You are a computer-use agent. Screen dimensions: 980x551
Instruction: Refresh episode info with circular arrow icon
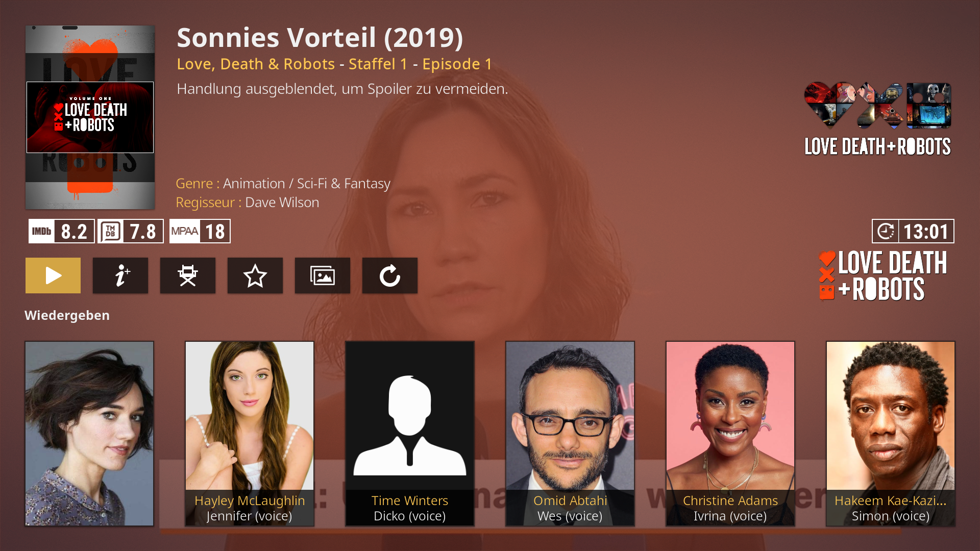point(390,275)
